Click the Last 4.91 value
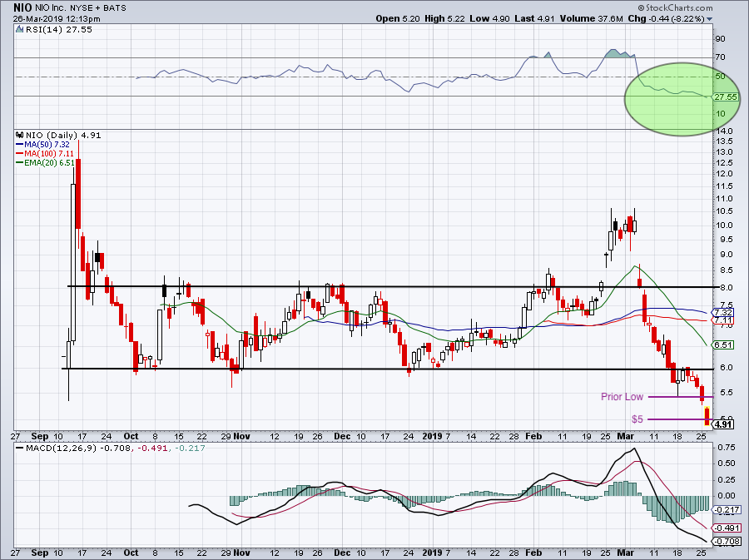Screen dimensions: 749x560 click(x=534, y=18)
